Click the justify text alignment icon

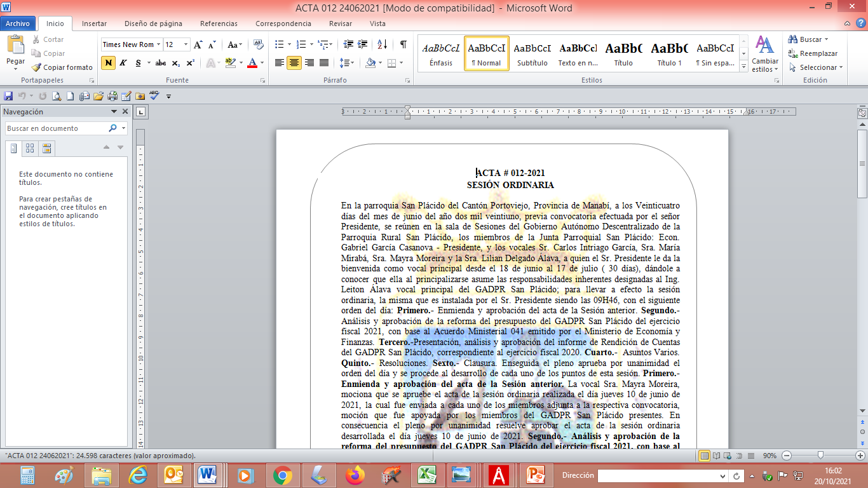point(324,63)
